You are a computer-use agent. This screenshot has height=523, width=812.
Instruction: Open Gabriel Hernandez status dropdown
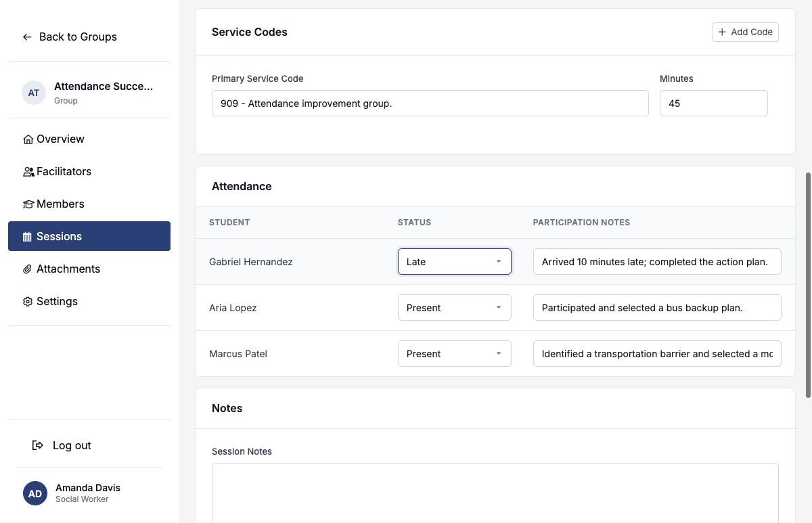tap(455, 262)
